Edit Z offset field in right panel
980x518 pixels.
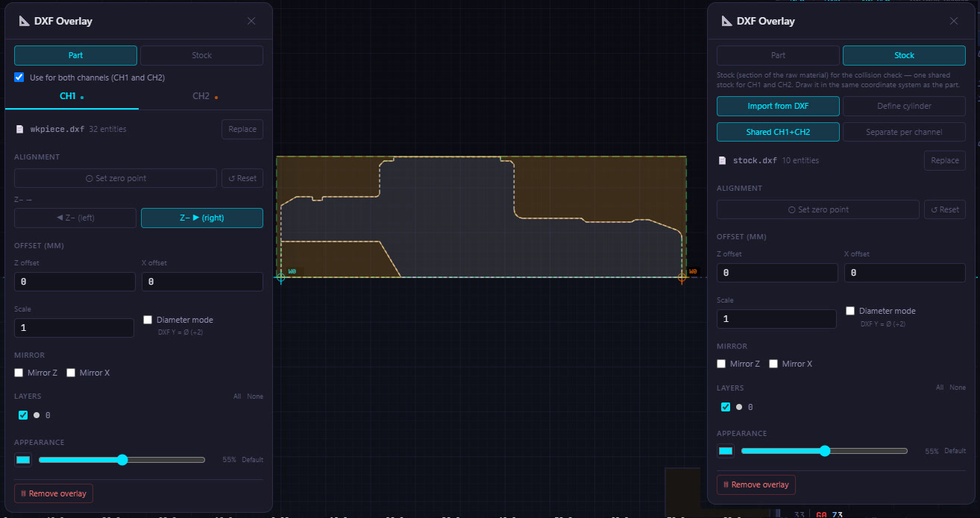777,273
